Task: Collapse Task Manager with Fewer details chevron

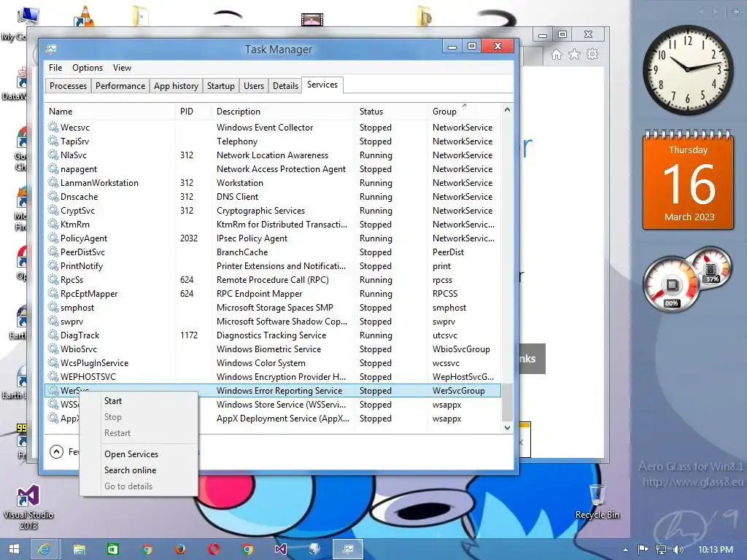Action: (56, 451)
